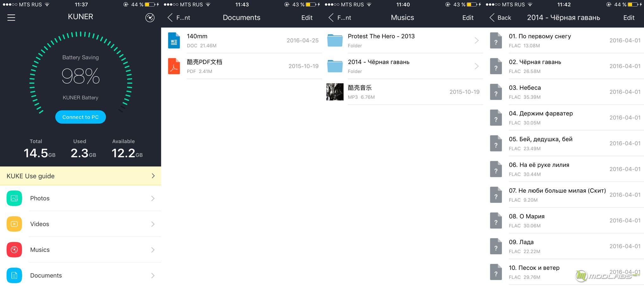Go back from the Documents screen
The image size is (644, 286).
[x=179, y=18]
